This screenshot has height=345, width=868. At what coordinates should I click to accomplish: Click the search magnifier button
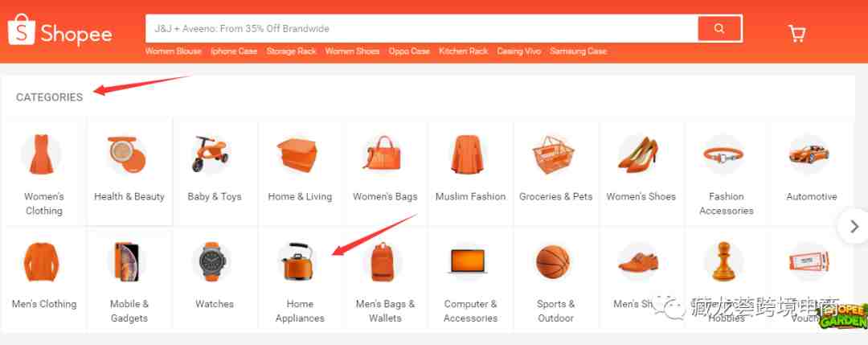[719, 28]
